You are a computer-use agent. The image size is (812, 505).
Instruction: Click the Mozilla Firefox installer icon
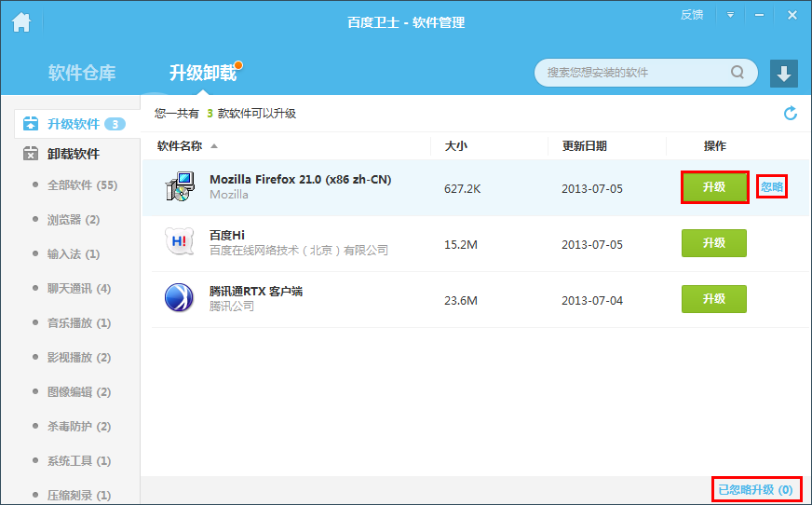pos(180,186)
